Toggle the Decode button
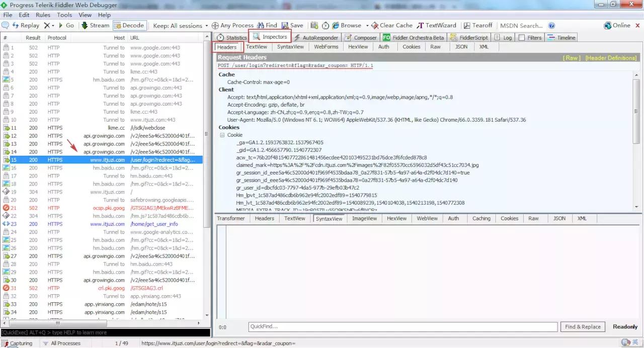Image resolution: width=644 pixels, height=348 pixels. (129, 25)
